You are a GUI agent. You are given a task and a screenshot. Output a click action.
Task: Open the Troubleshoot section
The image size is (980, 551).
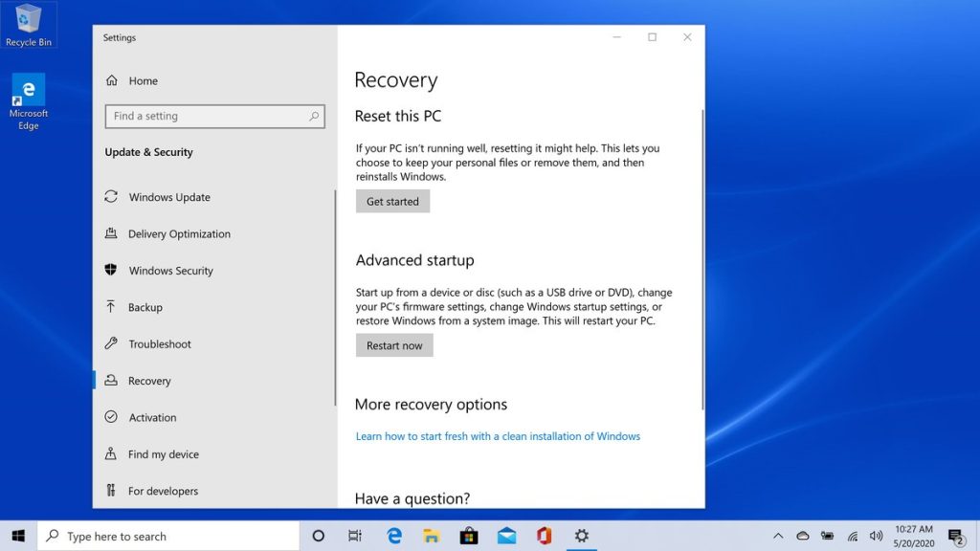point(112,343)
